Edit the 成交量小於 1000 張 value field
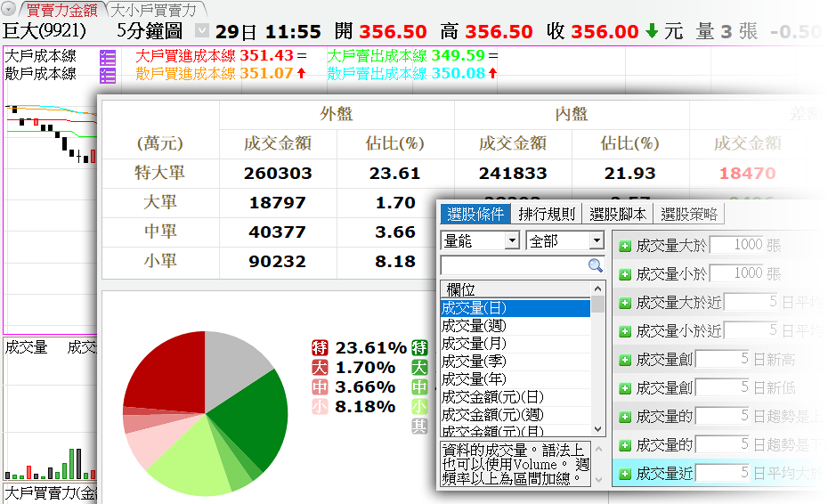The image size is (828, 504). point(738,273)
